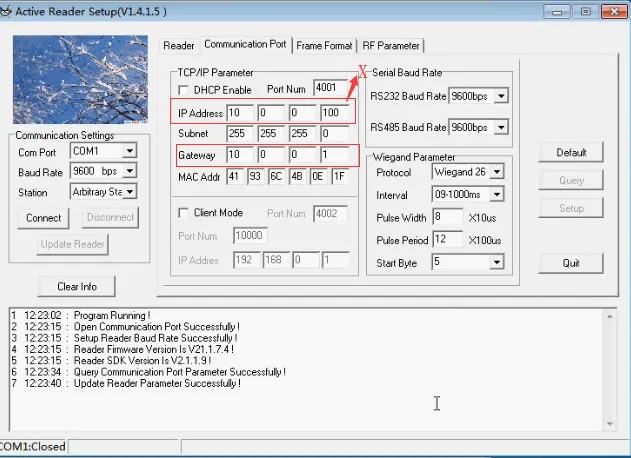Click the last IP Address octet 100

(334, 113)
